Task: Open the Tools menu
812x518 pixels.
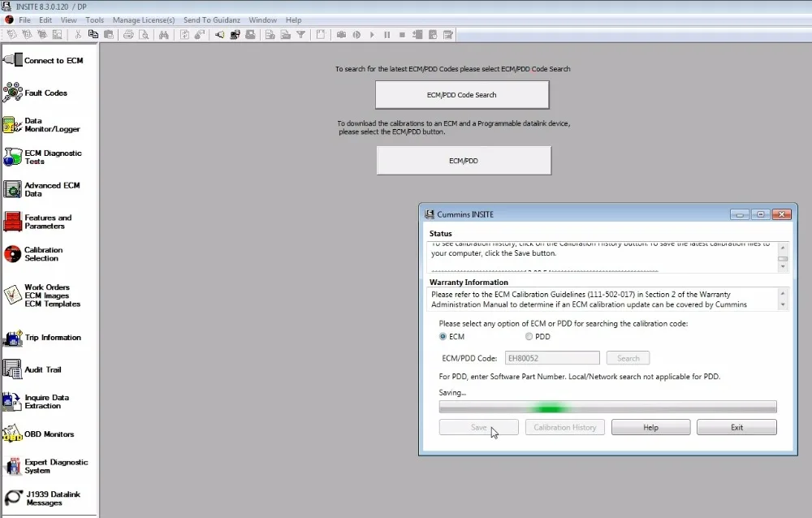Action: coord(95,20)
